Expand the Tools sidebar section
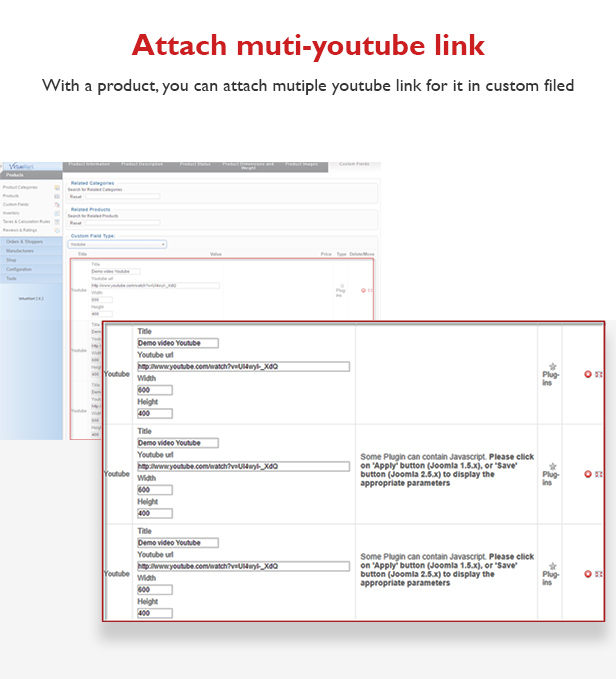Screen dimensions: 616x679 tap(31, 278)
